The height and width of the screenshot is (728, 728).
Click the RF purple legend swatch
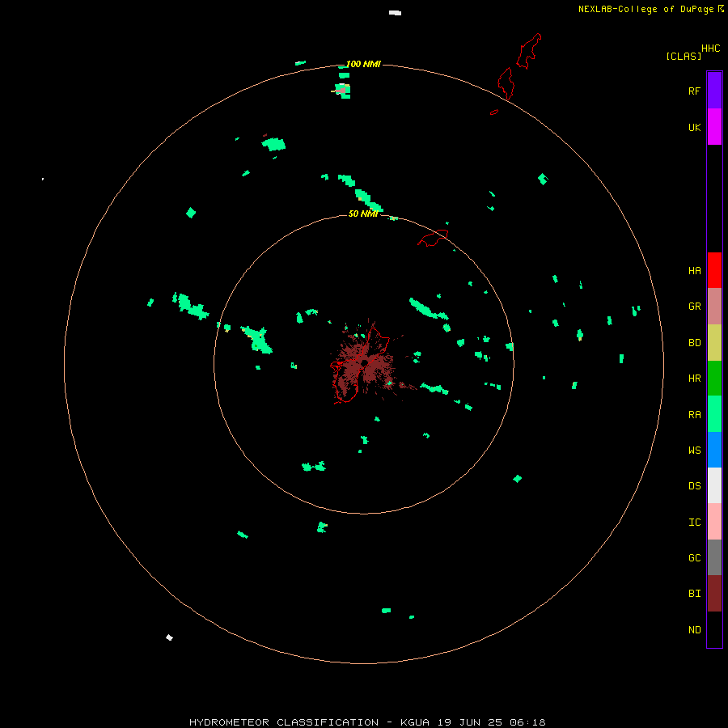click(x=714, y=91)
